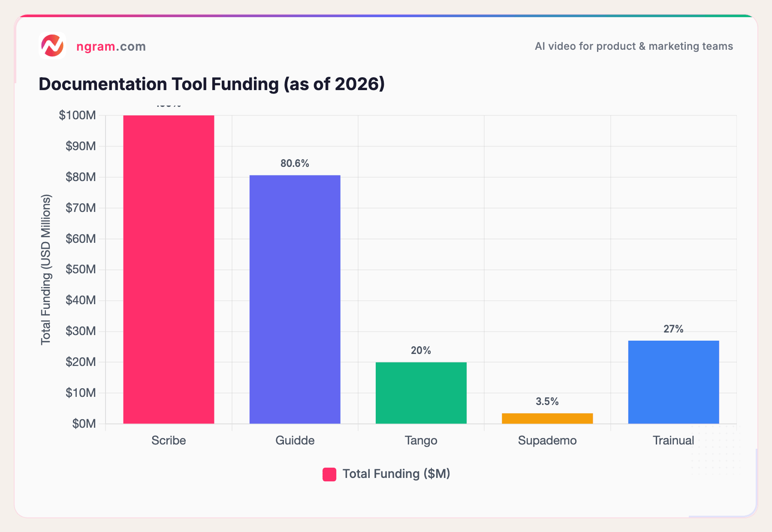Screen dimensions: 772x532
Task: Toggle visibility of the Scribe bar
Action: coord(169,440)
